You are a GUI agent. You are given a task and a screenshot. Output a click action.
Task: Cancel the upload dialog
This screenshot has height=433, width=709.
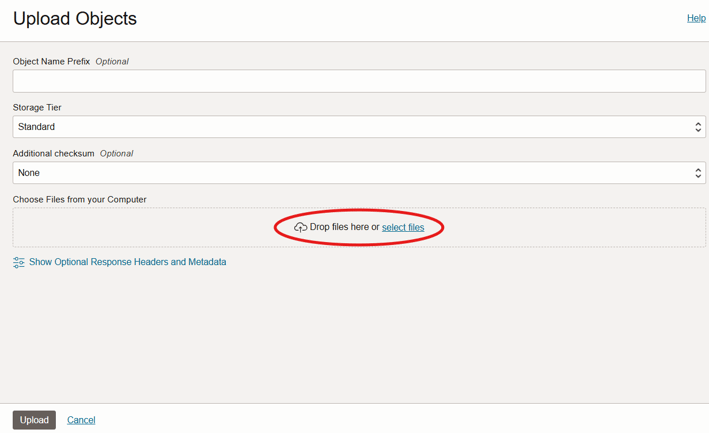click(x=81, y=420)
